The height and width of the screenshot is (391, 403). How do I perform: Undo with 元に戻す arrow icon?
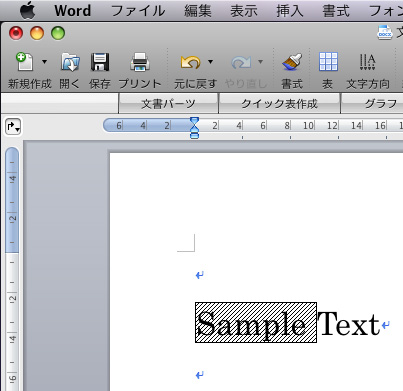tap(190, 62)
